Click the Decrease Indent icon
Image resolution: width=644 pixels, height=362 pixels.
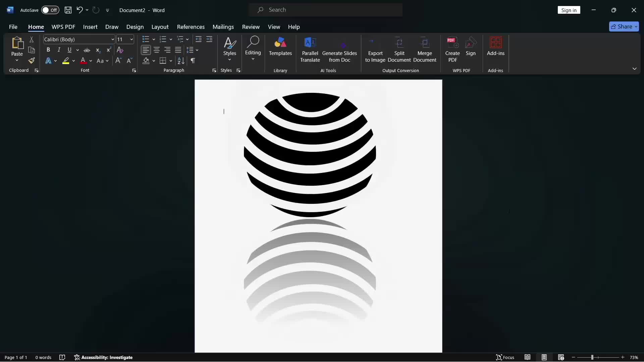[199, 39]
